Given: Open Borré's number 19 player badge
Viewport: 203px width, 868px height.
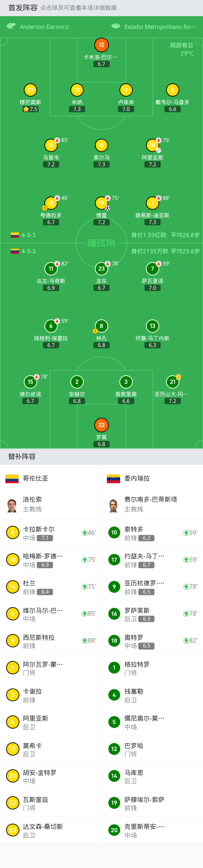Looking at the screenshot, I should [101, 203].
